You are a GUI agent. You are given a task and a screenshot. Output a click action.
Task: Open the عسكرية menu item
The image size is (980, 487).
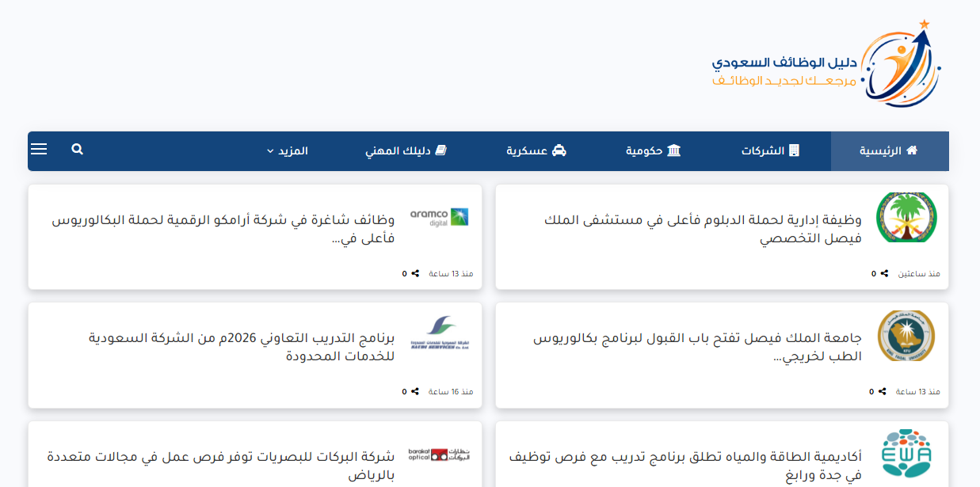click(x=536, y=150)
